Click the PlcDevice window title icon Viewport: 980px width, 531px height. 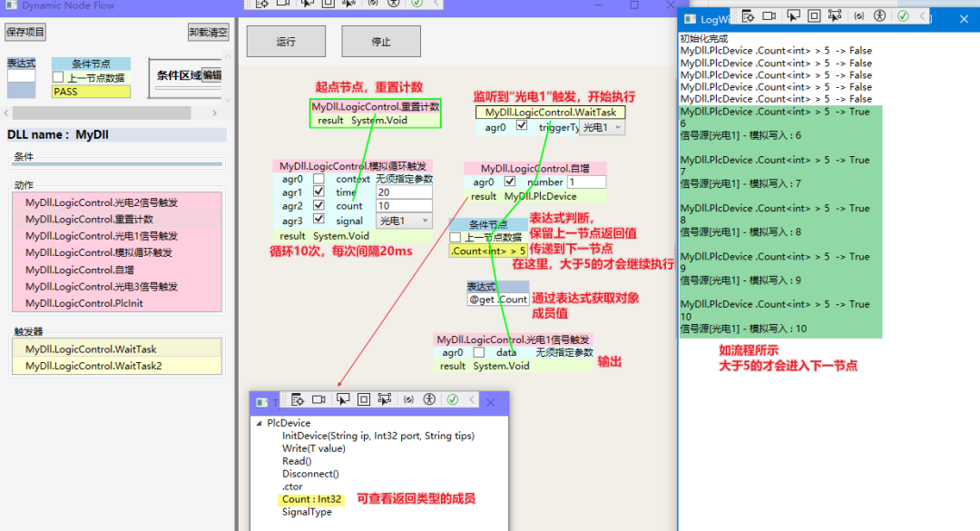click(x=262, y=403)
